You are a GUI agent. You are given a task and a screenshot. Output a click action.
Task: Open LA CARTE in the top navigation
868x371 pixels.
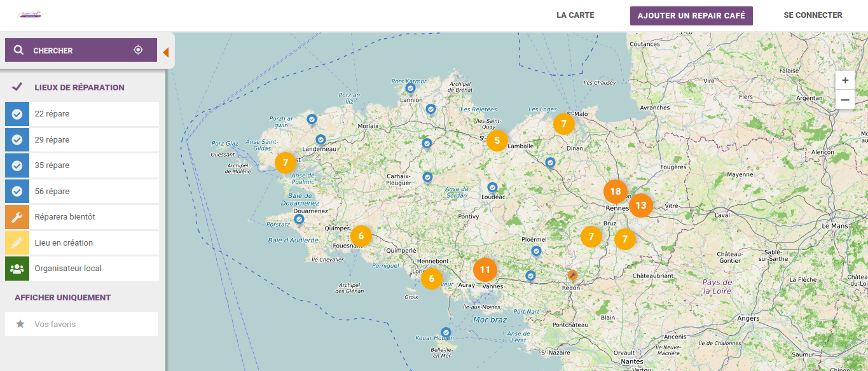point(574,15)
